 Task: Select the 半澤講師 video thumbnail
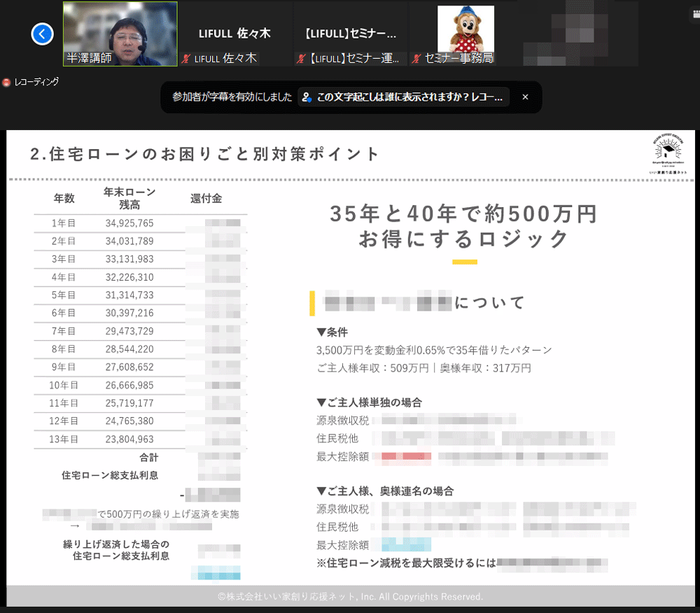120,34
